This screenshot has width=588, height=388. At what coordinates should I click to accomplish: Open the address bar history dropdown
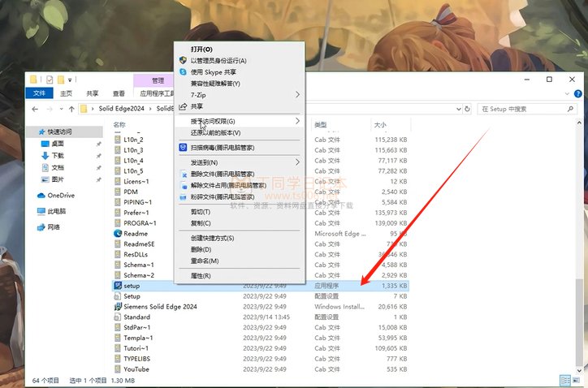pyautogui.click(x=459, y=109)
